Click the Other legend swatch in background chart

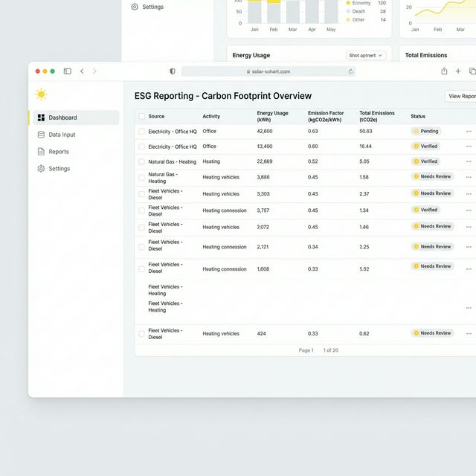(348, 20)
